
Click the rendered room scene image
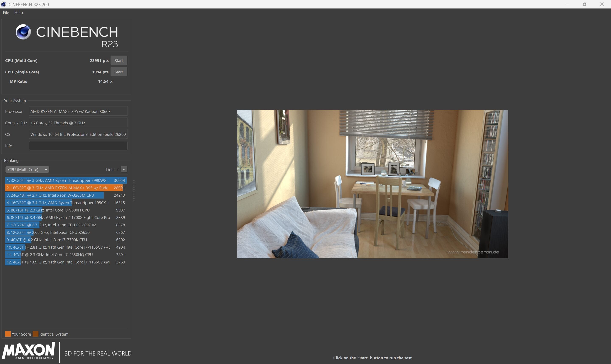pyautogui.click(x=372, y=184)
